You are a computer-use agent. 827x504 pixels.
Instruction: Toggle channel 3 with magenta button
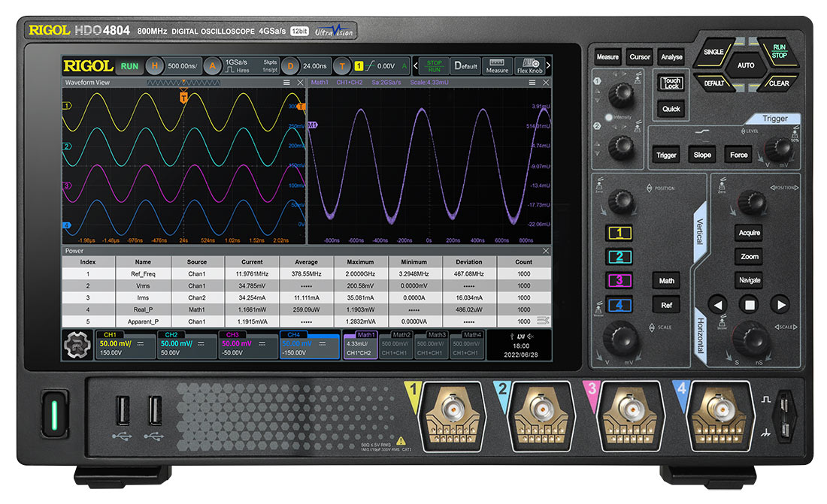pyautogui.click(x=619, y=281)
